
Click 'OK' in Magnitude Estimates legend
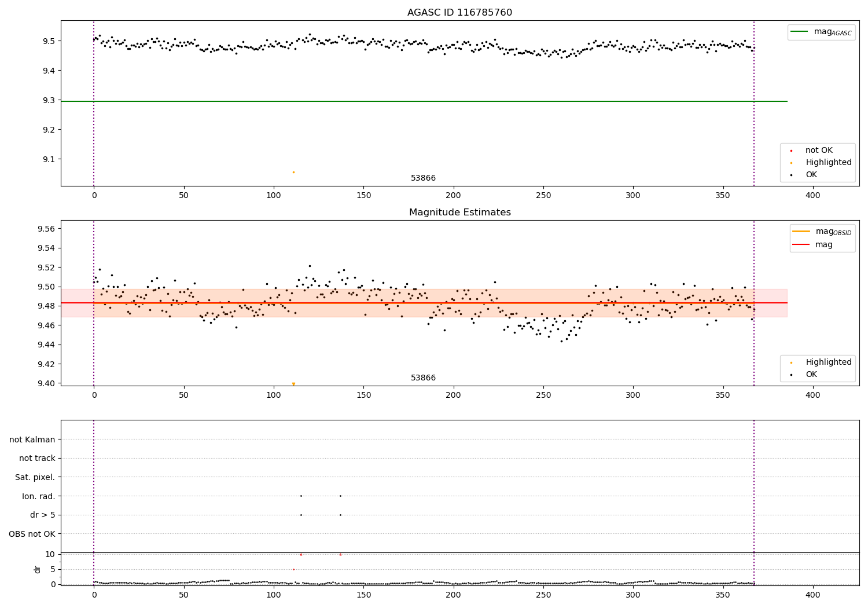click(811, 375)
